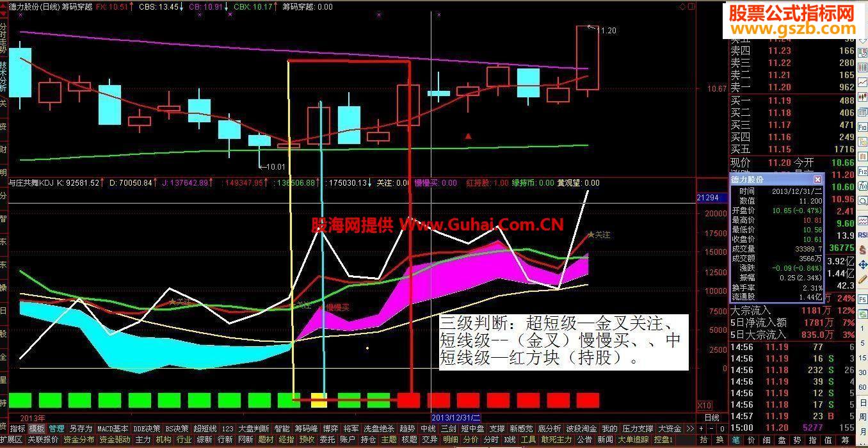Select the 波段淘金 indicator tab

click(581, 429)
